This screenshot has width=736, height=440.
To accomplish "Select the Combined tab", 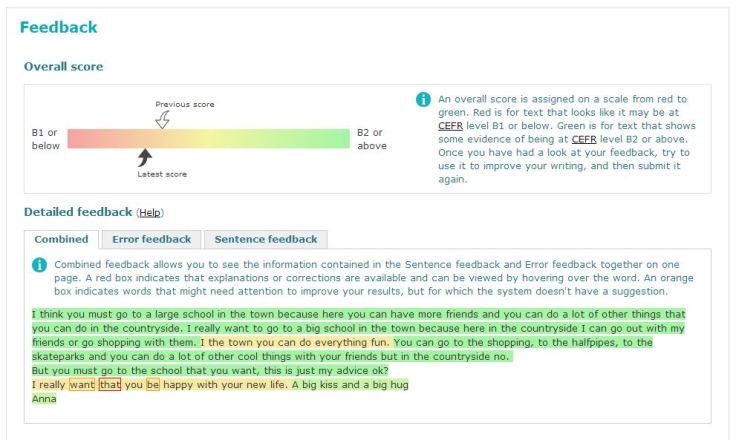I will tap(61, 239).
